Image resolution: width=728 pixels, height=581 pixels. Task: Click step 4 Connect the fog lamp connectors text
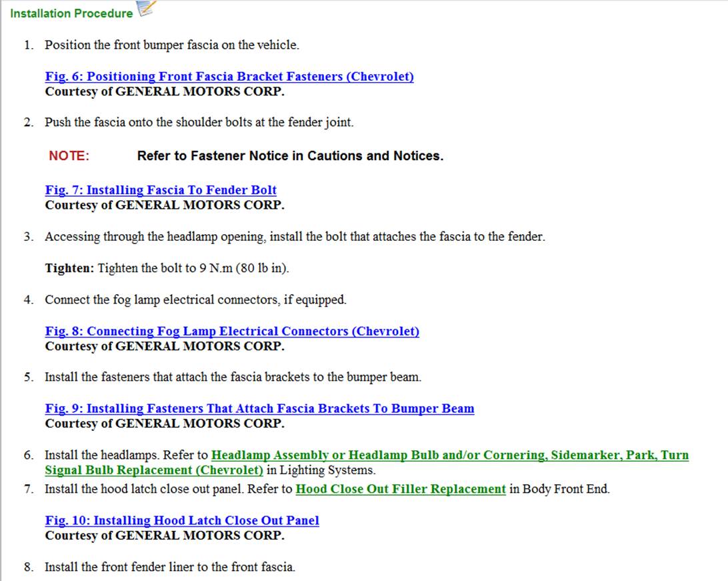(195, 300)
